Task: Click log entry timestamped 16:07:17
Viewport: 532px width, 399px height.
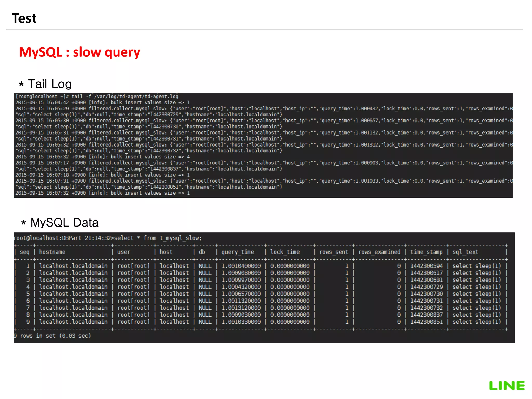Action: point(264,166)
